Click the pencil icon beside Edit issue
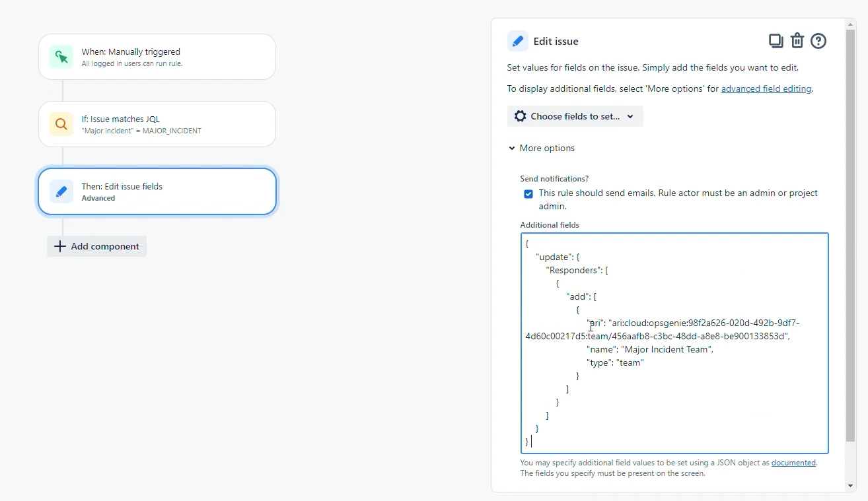 (518, 40)
